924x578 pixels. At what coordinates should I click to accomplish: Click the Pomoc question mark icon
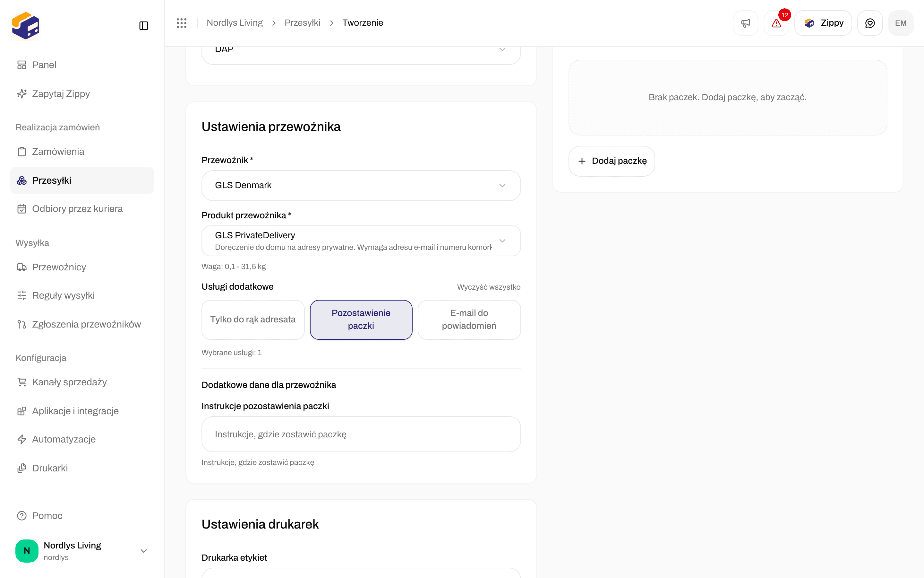tap(22, 516)
